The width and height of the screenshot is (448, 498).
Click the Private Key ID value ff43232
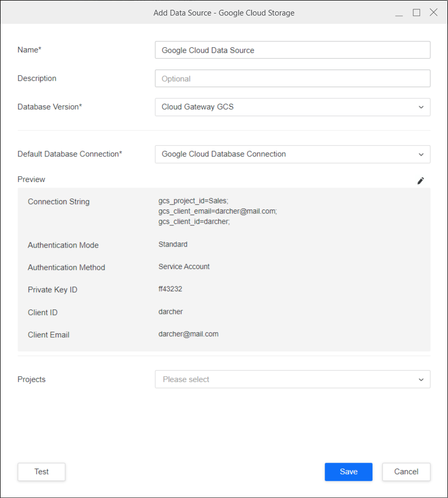[x=170, y=289]
